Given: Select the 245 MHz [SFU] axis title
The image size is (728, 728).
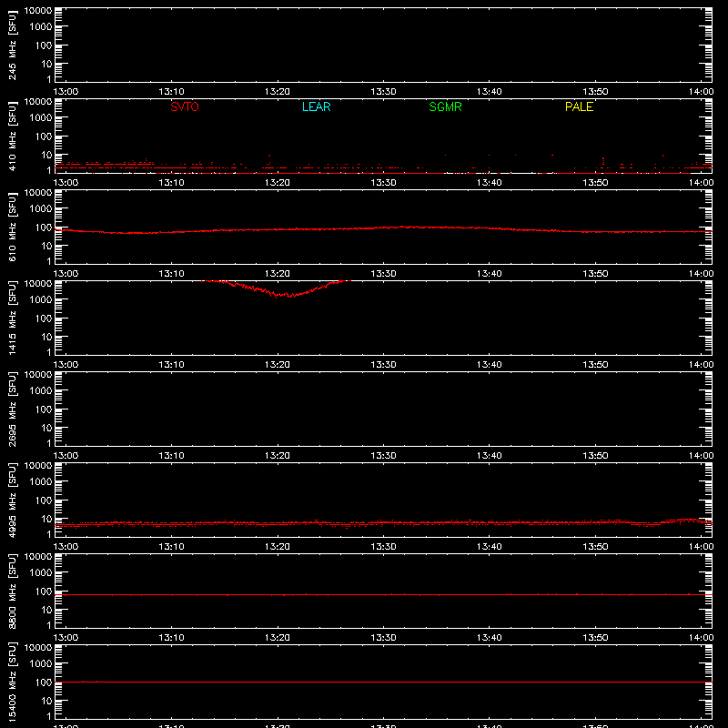Looking at the screenshot, I should click(x=12, y=45).
